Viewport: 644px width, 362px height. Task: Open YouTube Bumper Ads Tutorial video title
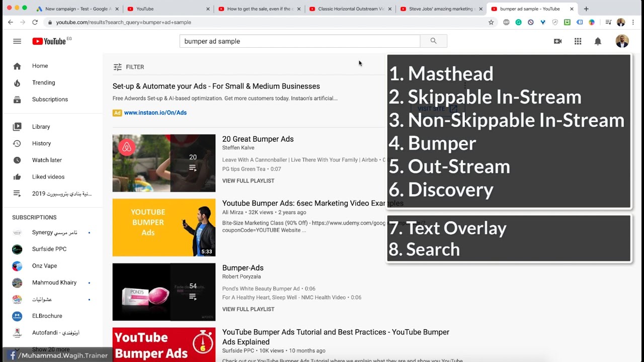pos(336,337)
